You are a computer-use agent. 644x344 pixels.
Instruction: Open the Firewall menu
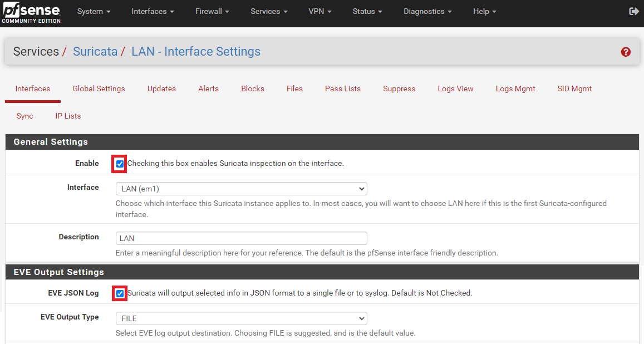click(x=212, y=12)
